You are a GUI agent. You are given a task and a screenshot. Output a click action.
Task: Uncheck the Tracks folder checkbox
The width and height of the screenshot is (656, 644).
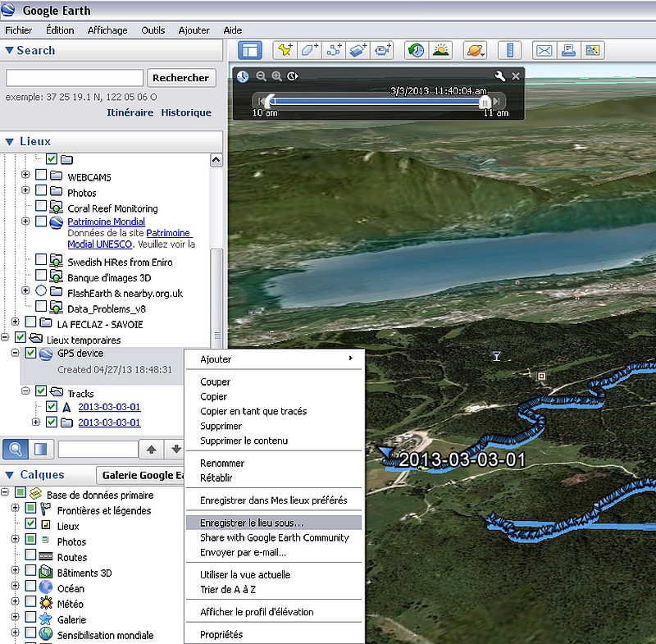(x=41, y=391)
